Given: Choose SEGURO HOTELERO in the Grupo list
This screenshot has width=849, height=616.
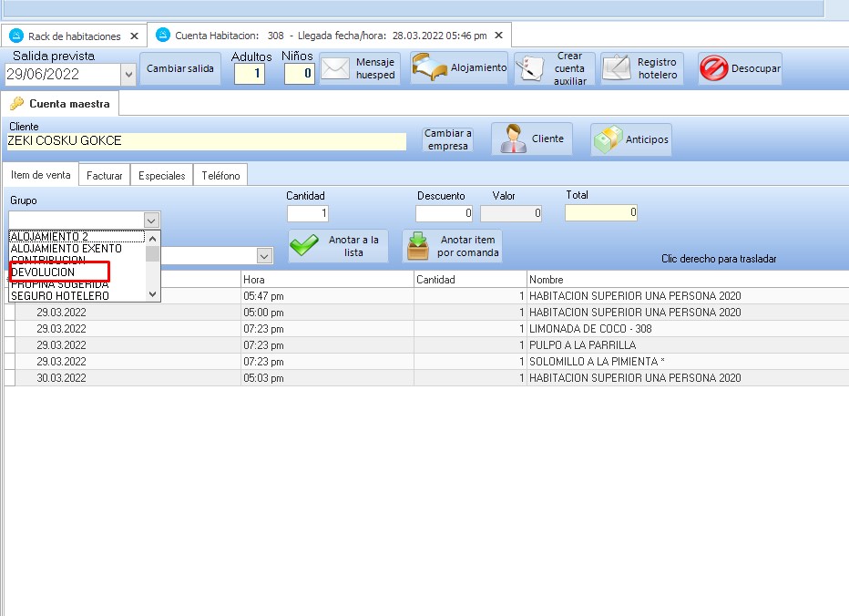Looking at the screenshot, I should (59, 295).
